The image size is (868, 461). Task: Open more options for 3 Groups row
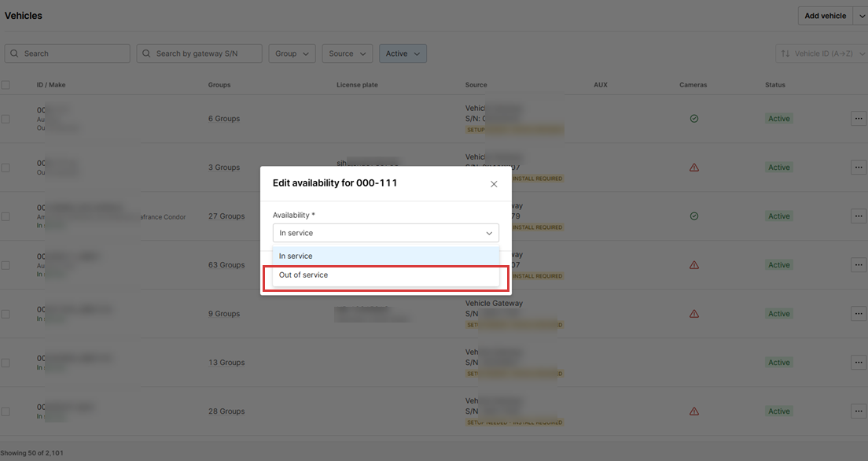pyautogui.click(x=858, y=168)
